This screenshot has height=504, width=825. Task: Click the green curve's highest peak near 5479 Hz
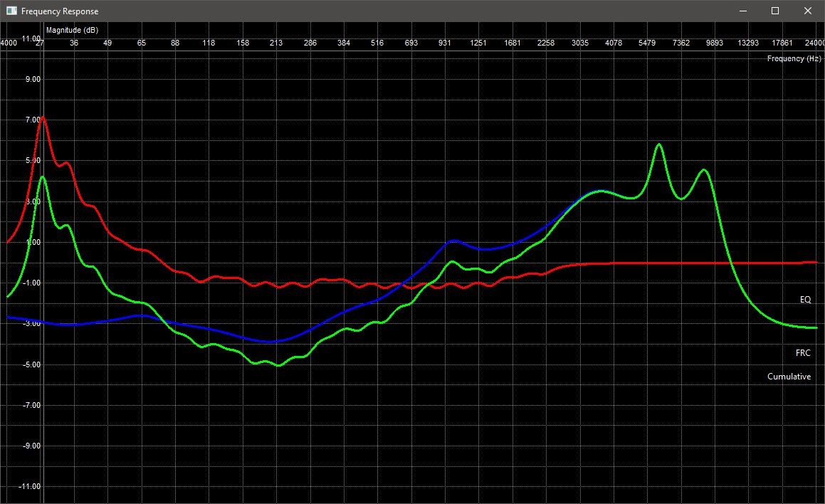coord(658,145)
